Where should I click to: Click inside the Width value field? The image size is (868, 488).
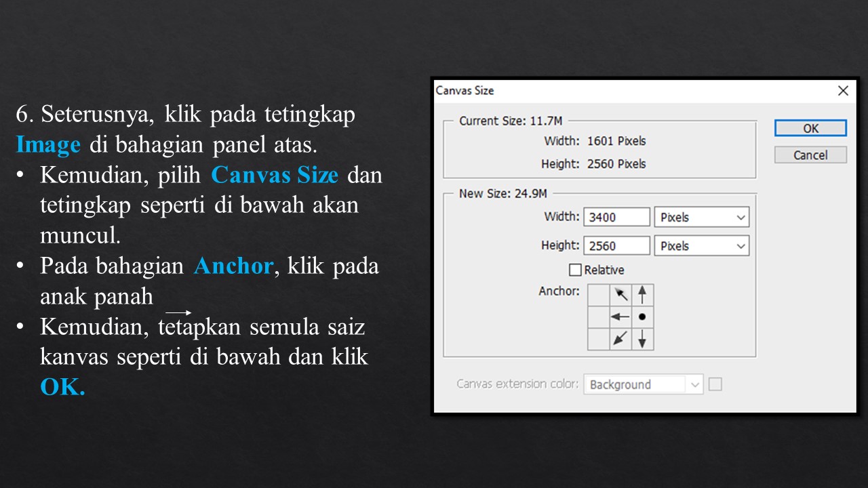(615, 216)
